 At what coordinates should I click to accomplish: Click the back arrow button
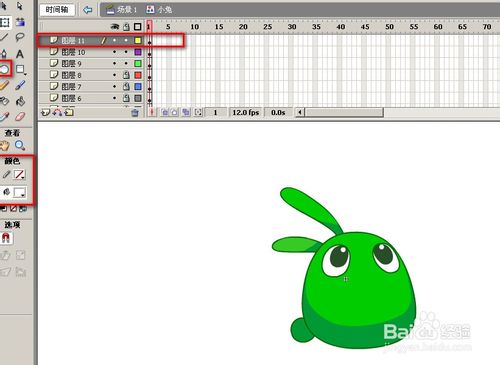88,10
